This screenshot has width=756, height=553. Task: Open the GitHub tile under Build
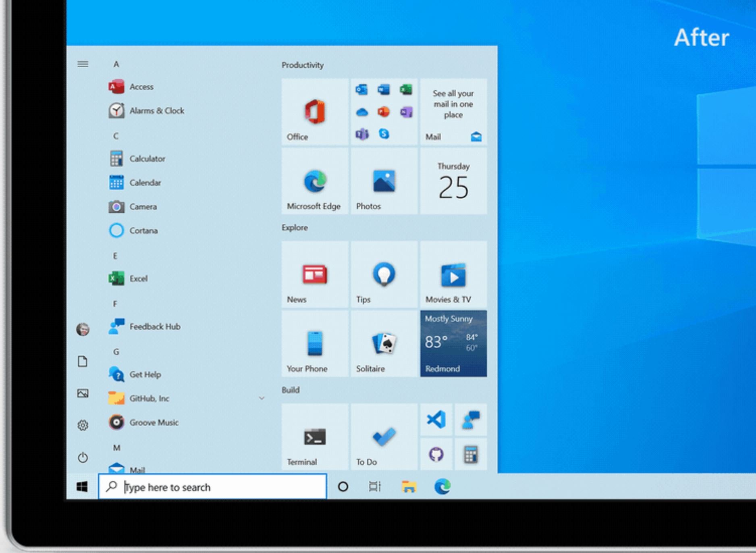[x=436, y=454]
